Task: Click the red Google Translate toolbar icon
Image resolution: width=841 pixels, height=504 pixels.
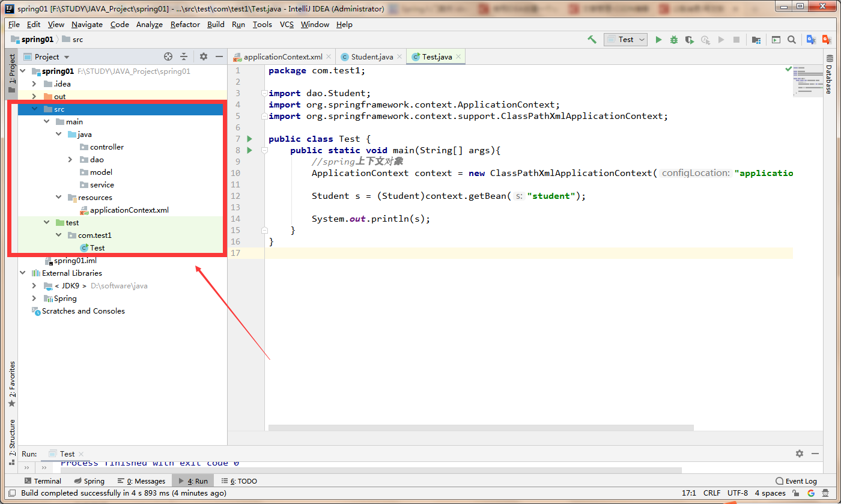Action: pos(828,40)
